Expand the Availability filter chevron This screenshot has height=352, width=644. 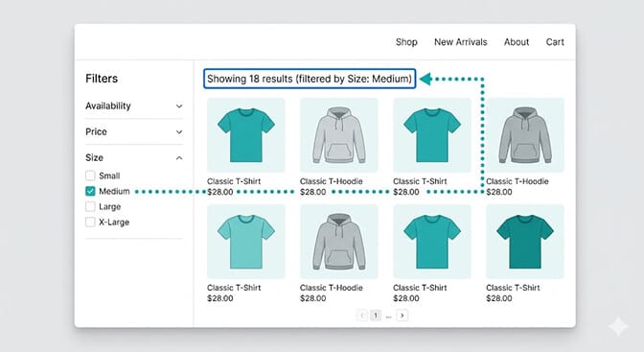(179, 106)
